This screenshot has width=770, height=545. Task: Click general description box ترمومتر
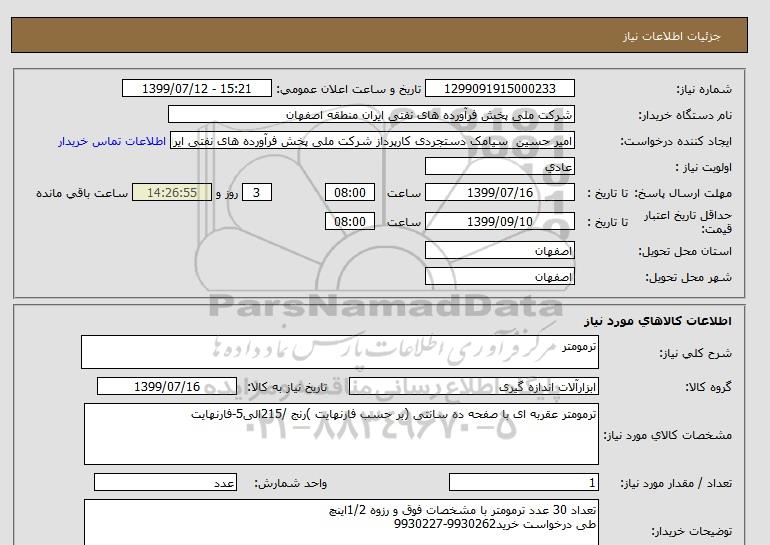click(340, 352)
